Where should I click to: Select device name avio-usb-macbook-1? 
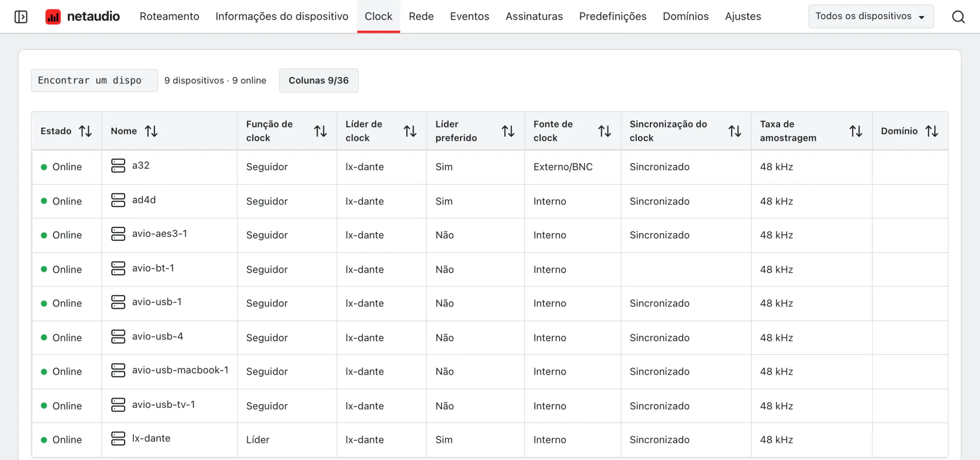pos(180,370)
